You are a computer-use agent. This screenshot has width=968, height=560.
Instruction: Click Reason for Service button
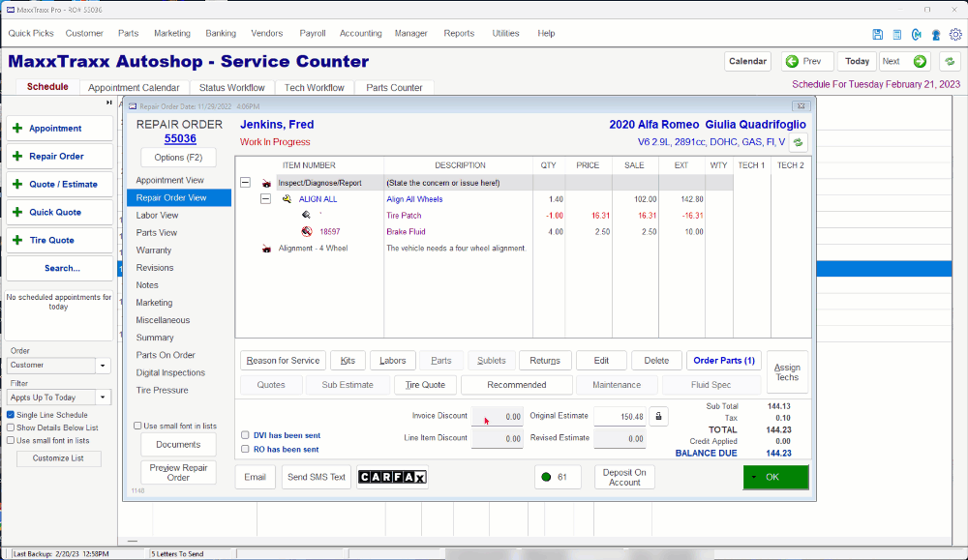pos(283,360)
